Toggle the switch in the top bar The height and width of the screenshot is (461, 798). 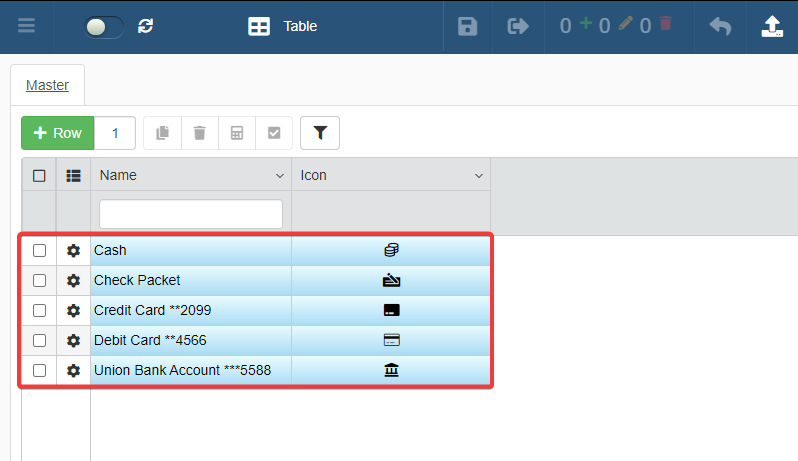point(104,27)
